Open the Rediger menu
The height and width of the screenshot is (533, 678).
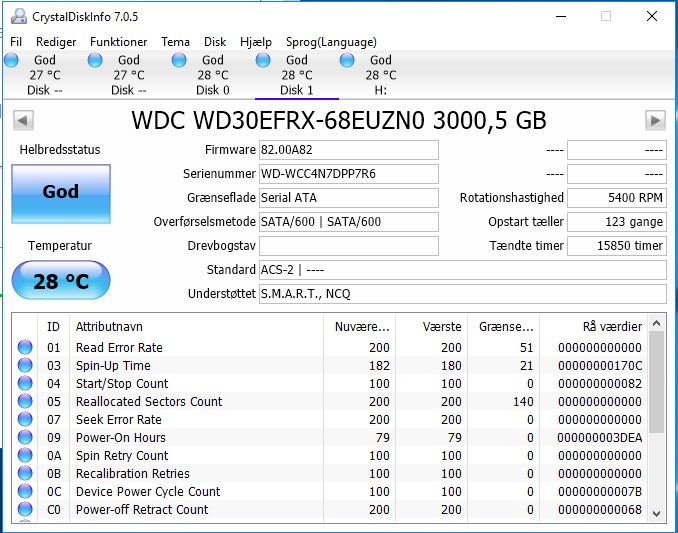56,42
